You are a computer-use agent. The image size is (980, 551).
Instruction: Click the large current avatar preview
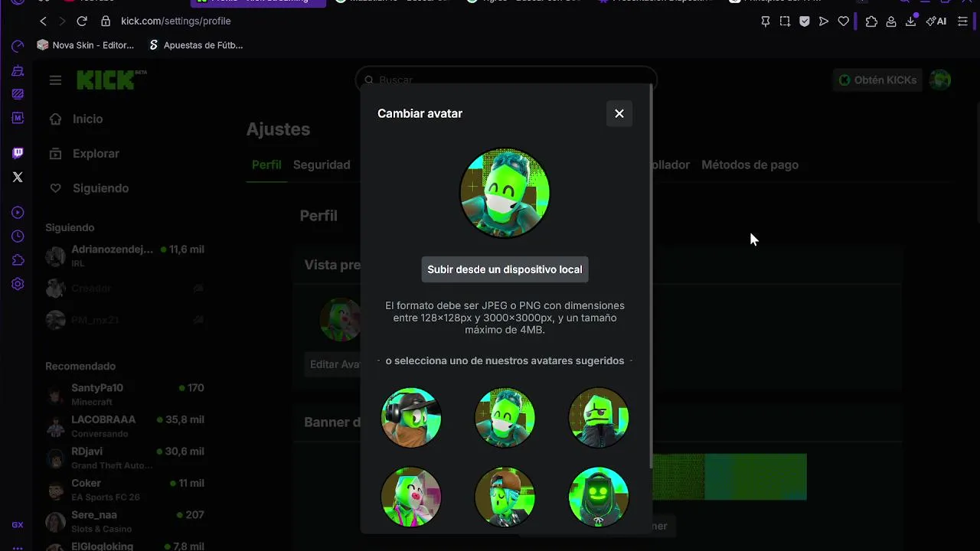(x=505, y=193)
